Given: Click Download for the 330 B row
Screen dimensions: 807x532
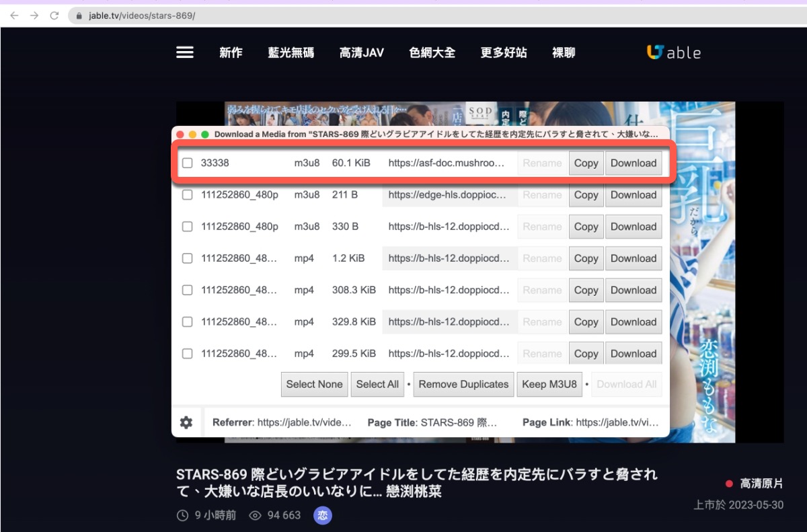Looking at the screenshot, I should point(633,227).
